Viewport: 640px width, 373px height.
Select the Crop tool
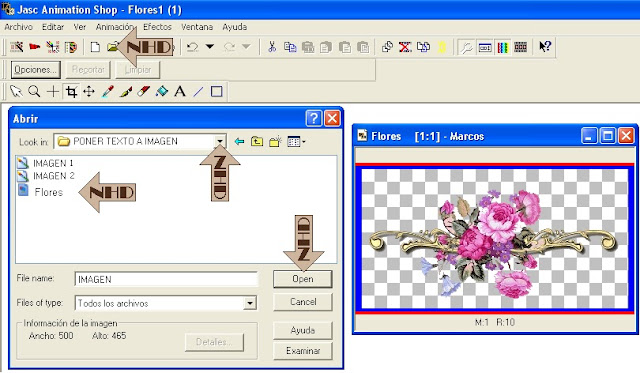71,91
